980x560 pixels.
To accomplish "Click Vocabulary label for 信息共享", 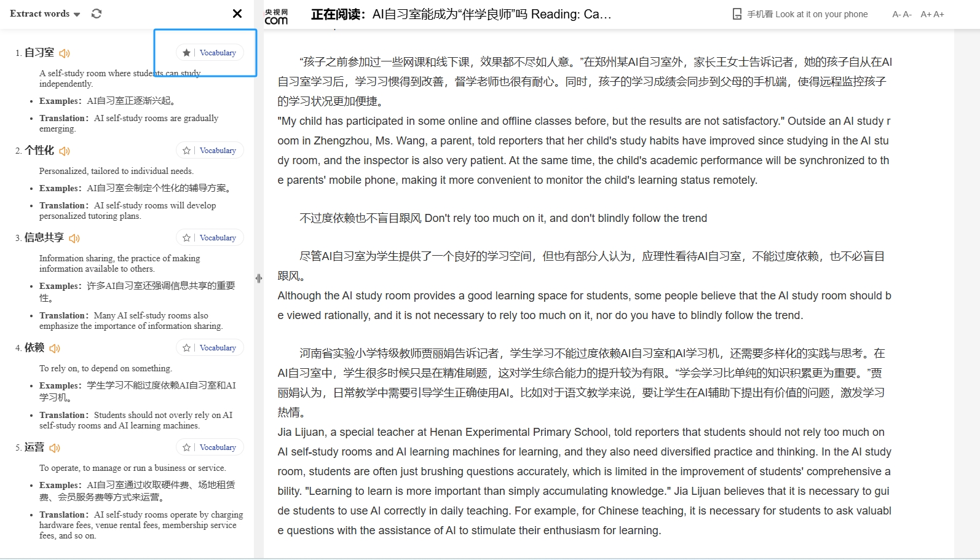I will (x=218, y=238).
